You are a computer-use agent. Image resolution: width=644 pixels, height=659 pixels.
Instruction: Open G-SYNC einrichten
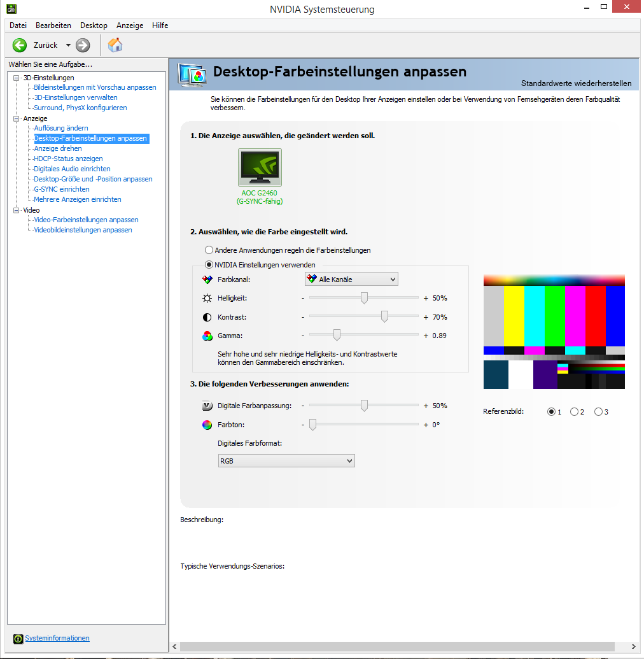click(62, 189)
